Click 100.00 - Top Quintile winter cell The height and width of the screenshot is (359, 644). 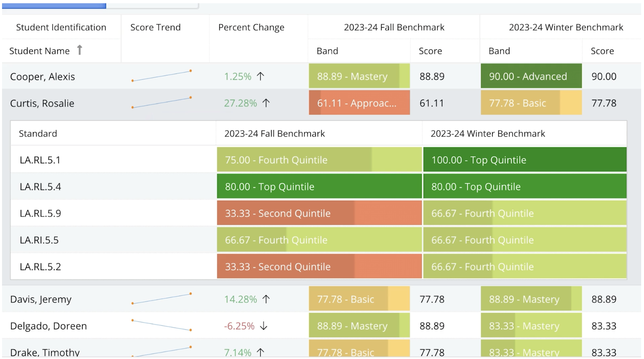tap(525, 160)
